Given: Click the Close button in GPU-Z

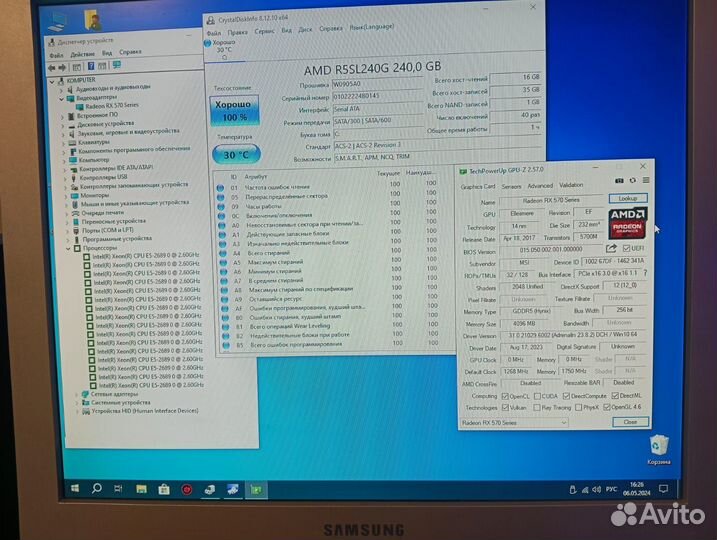Looking at the screenshot, I should click(x=630, y=422).
